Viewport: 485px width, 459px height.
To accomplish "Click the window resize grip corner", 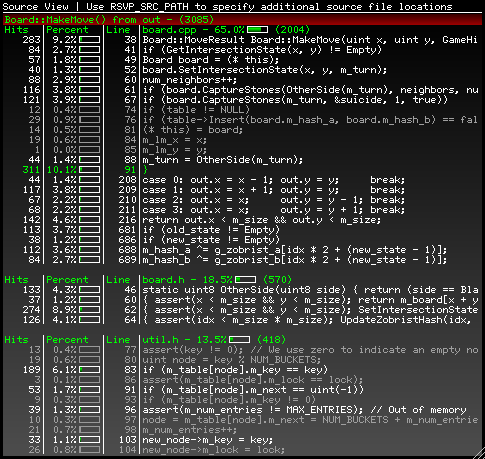I will [479, 453].
